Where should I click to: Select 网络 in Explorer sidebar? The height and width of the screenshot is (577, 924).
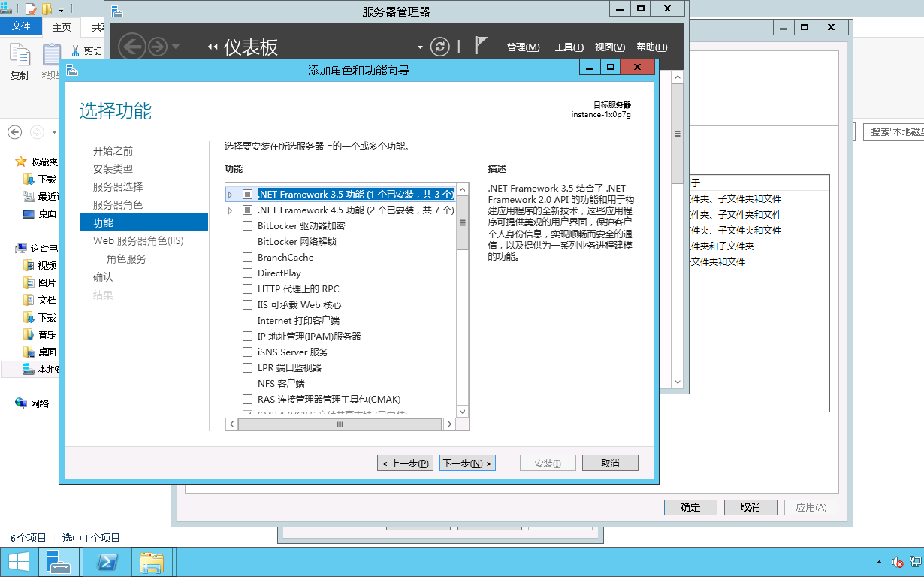click(x=32, y=403)
